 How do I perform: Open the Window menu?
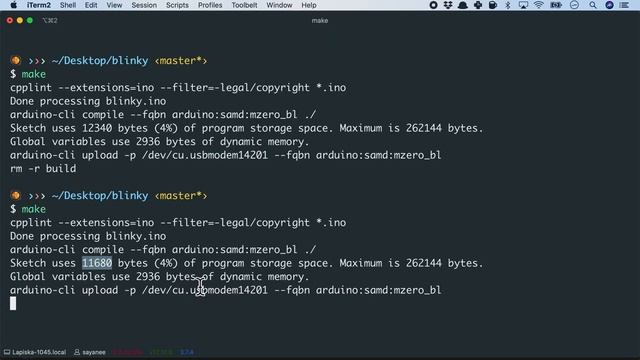coord(279,5)
